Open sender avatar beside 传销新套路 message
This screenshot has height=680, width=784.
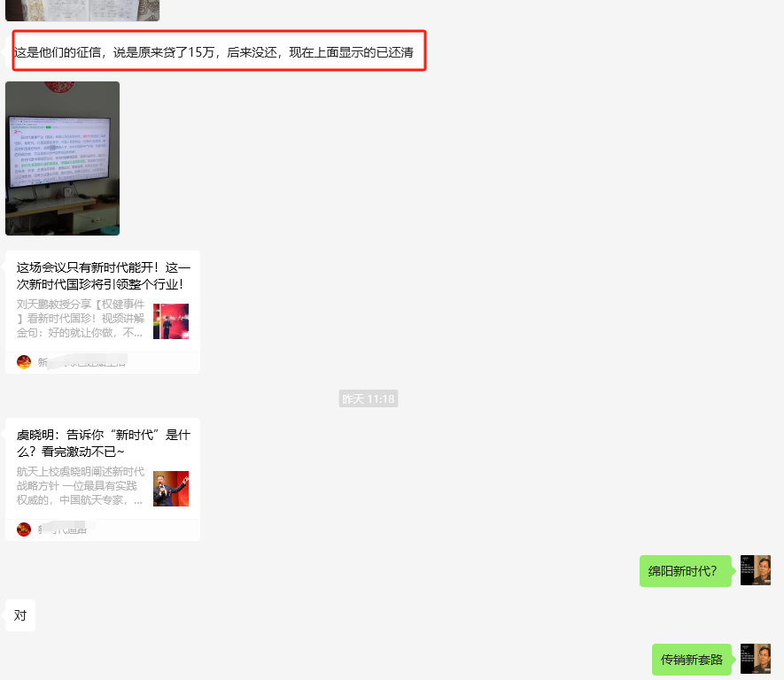(x=756, y=659)
